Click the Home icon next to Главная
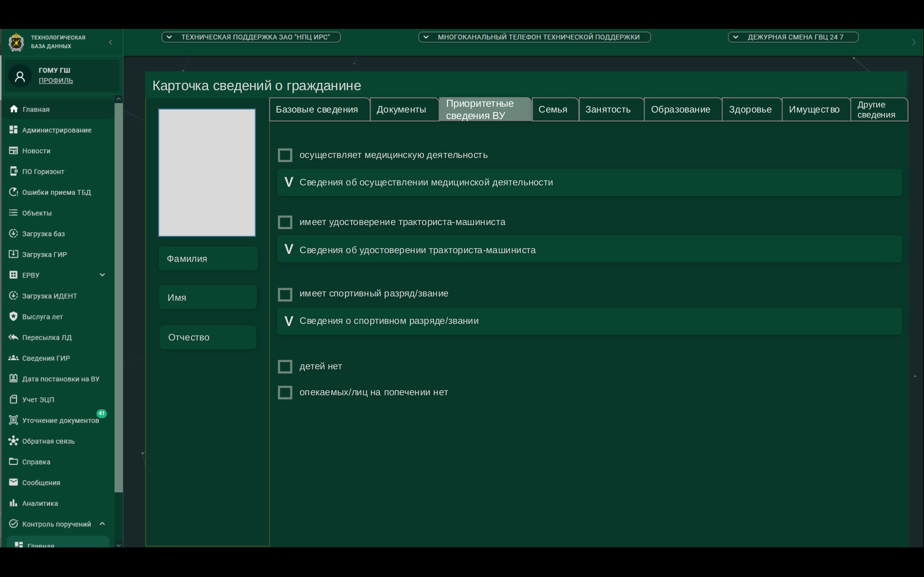The image size is (924, 577). [x=14, y=109]
